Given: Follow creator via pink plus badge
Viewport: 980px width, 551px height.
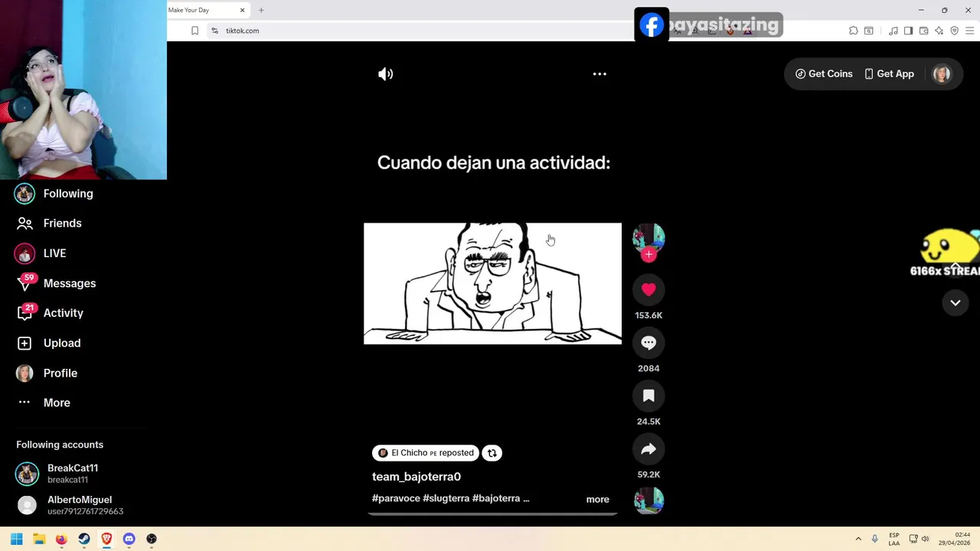Looking at the screenshot, I should point(648,255).
